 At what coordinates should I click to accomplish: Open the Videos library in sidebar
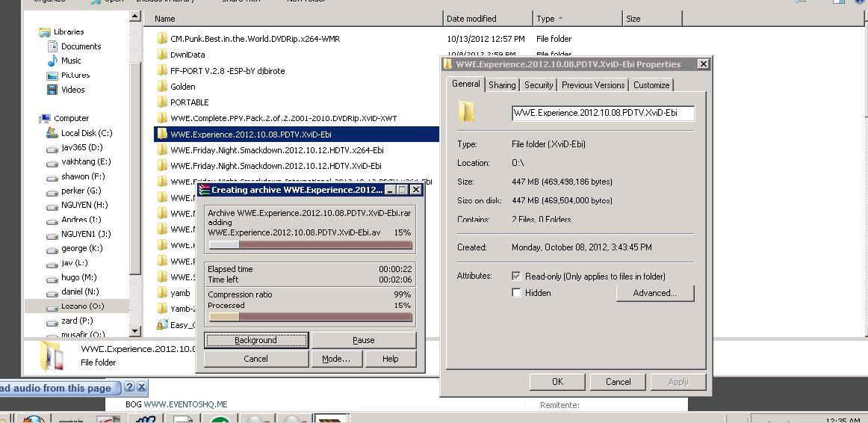tap(72, 90)
